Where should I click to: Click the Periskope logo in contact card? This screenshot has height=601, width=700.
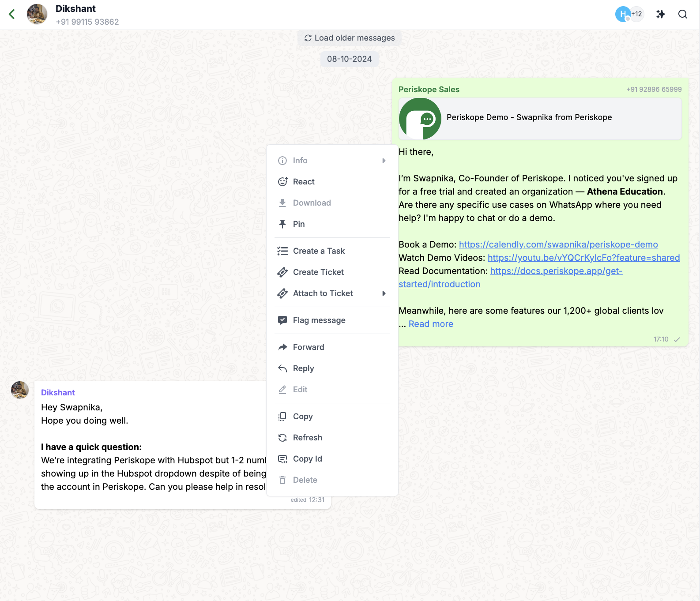(420, 119)
